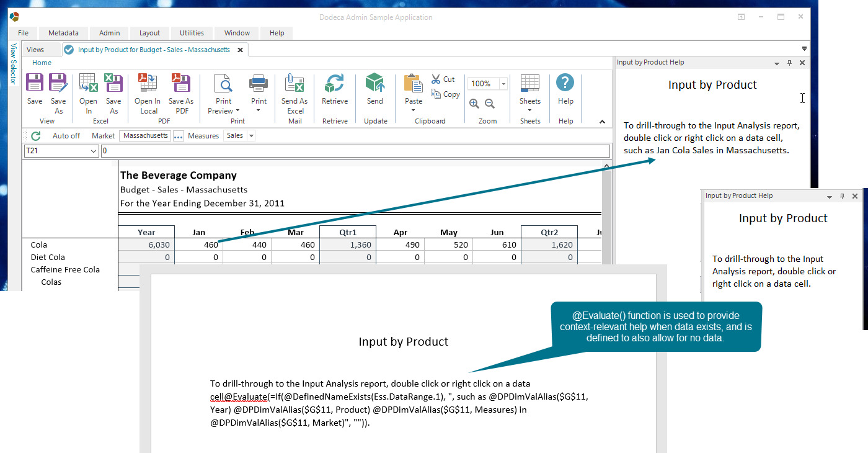Screen dimensions: 868x453
Task: Click the Help question mark icon
Action: pyautogui.click(x=565, y=83)
